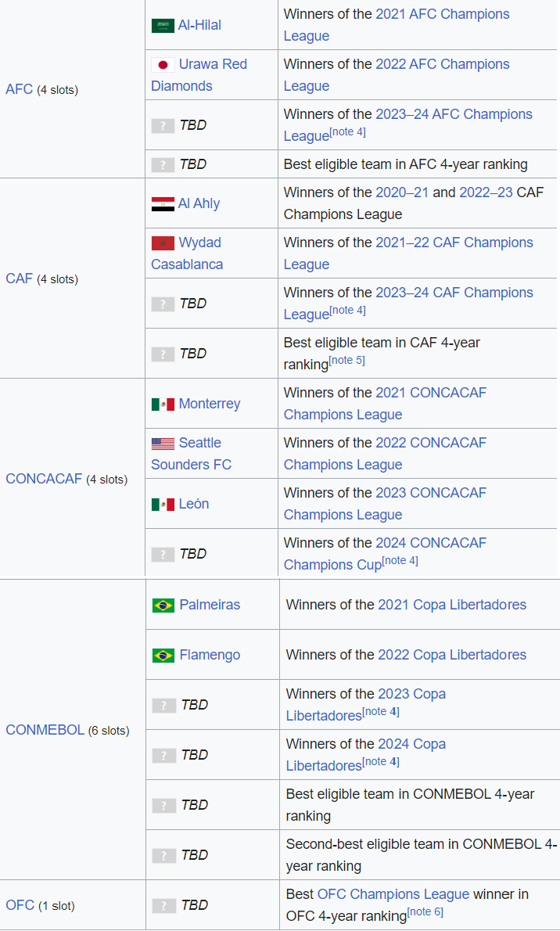Click the Mexico flag next to León
This screenshot has width=560, height=931.
pos(163,505)
